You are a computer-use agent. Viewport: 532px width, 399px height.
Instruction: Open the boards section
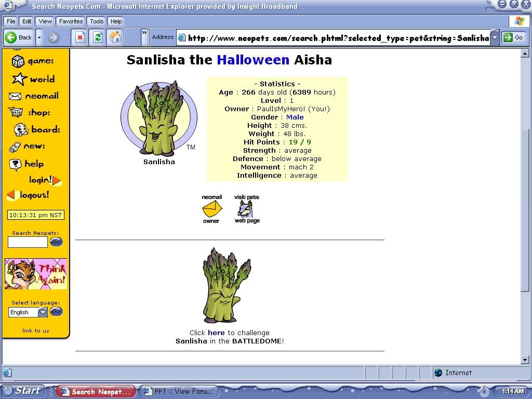[37, 129]
